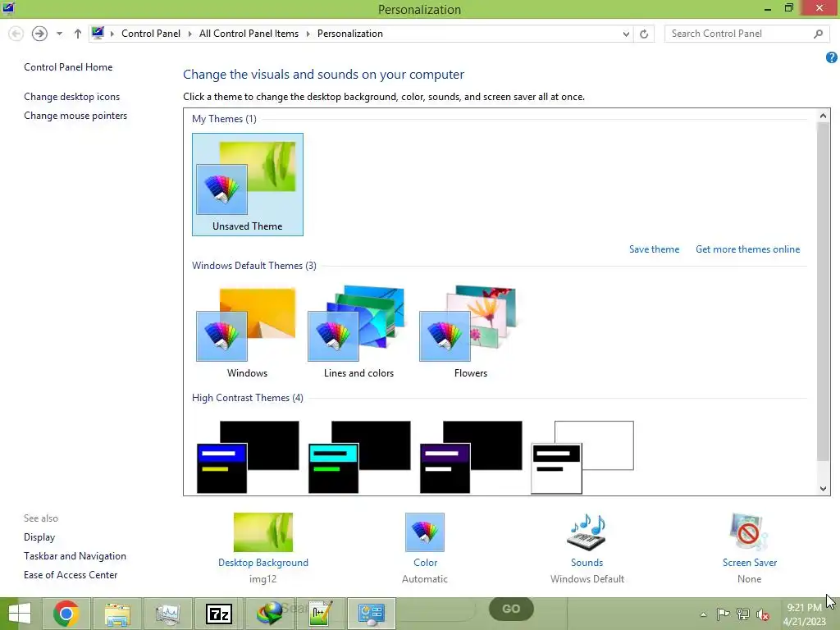The image size is (840, 630).
Task: Click Personalization in breadcrumb path
Action: (349, 33)
